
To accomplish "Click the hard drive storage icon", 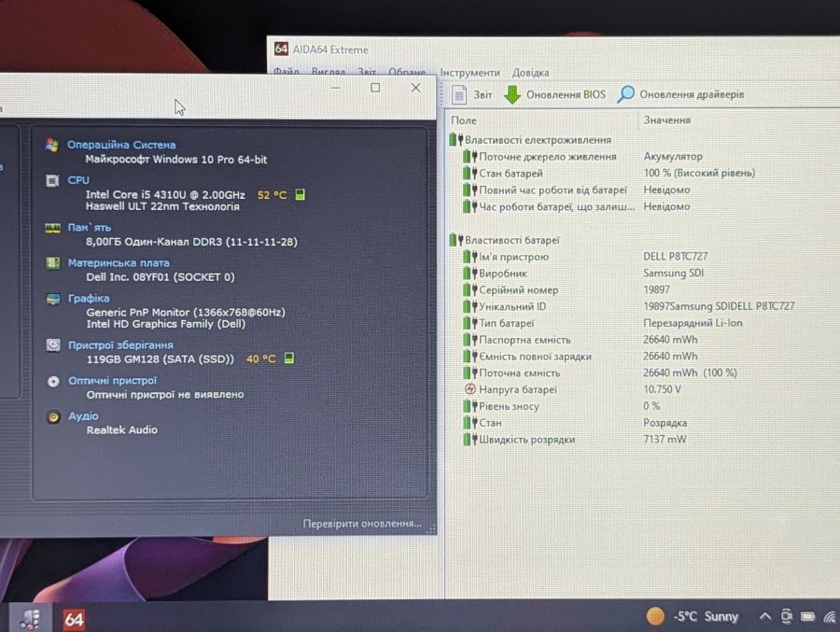I will click(x=53, y=345).
